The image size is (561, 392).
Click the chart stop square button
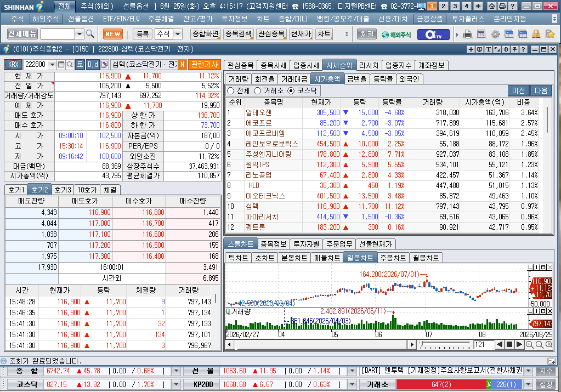(x=509, y=345)
